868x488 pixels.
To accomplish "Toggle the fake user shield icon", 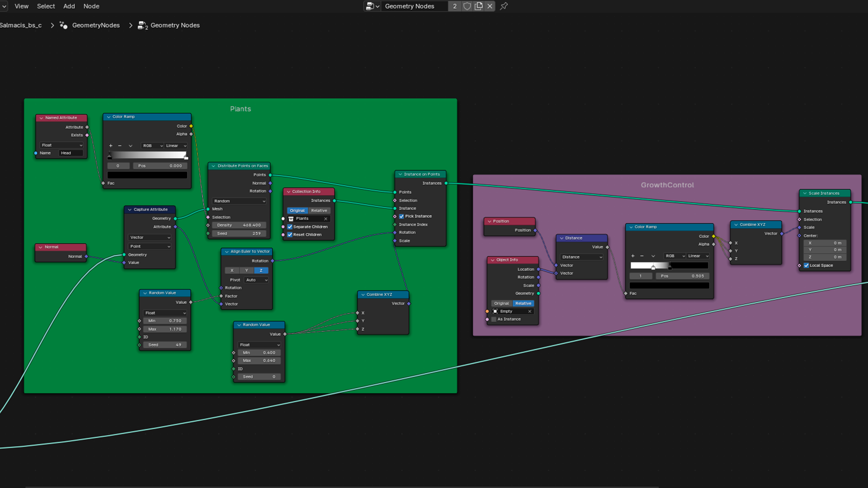I will tap(467, 6).
